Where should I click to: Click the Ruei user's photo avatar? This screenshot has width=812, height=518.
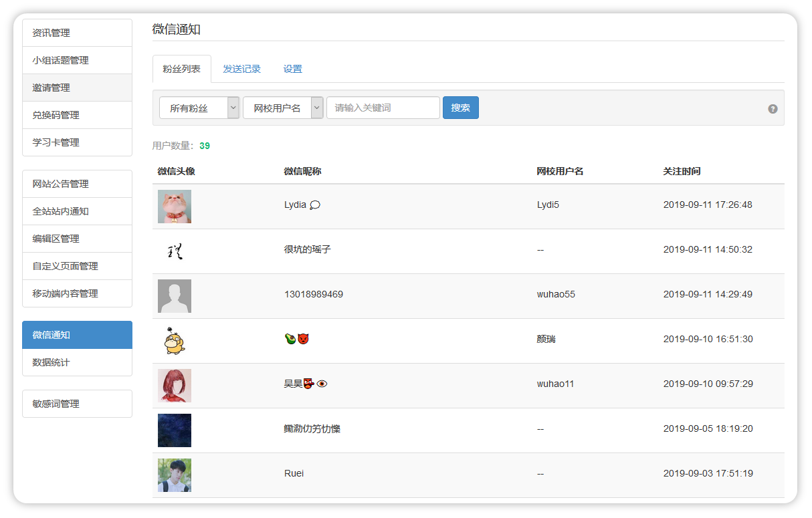coord(175,475)
